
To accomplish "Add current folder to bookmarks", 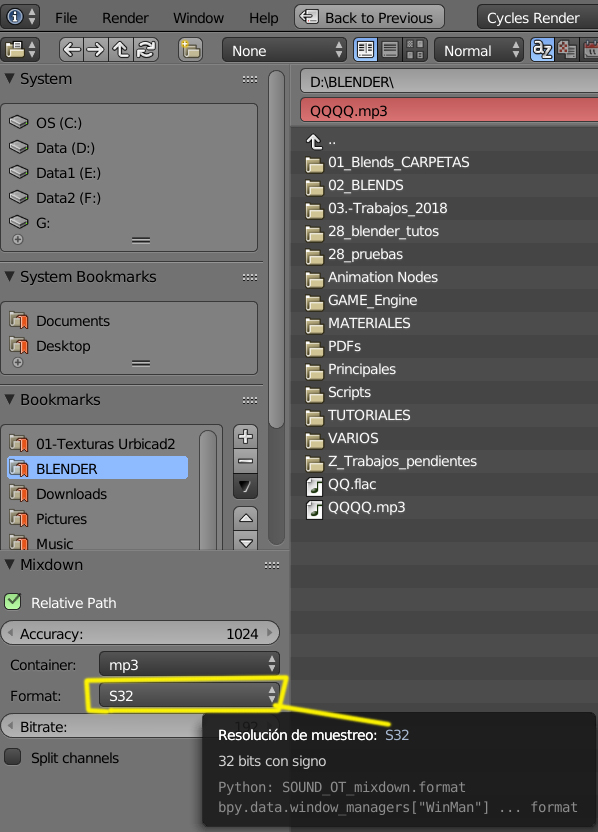I will coord(245,437).
